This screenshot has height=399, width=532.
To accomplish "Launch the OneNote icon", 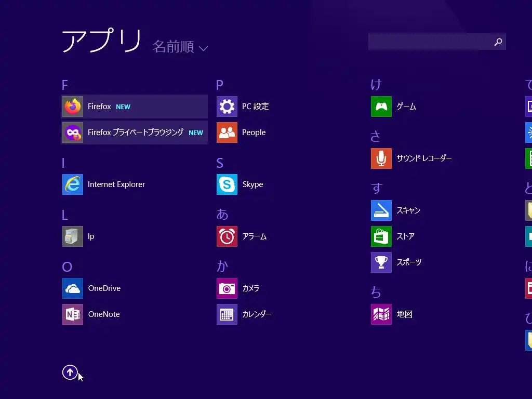I will click(73, 314).
